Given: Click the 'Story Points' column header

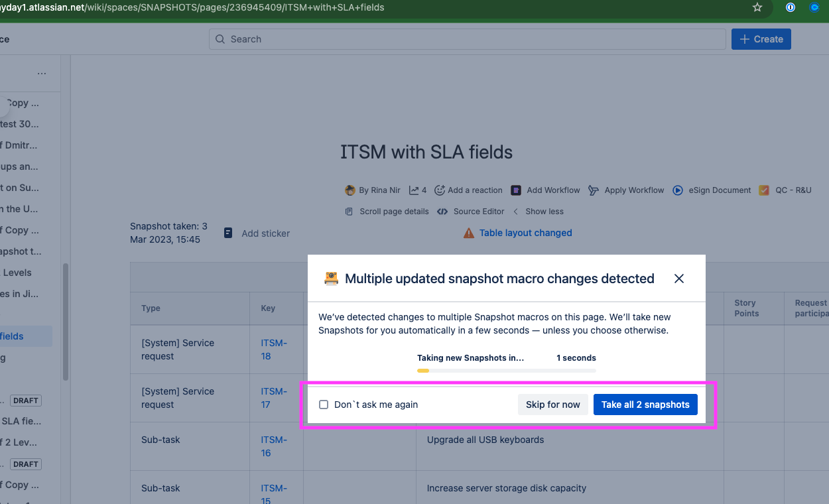Looking at the screenshot, I should pyautogui.click(x=746, y=308).
